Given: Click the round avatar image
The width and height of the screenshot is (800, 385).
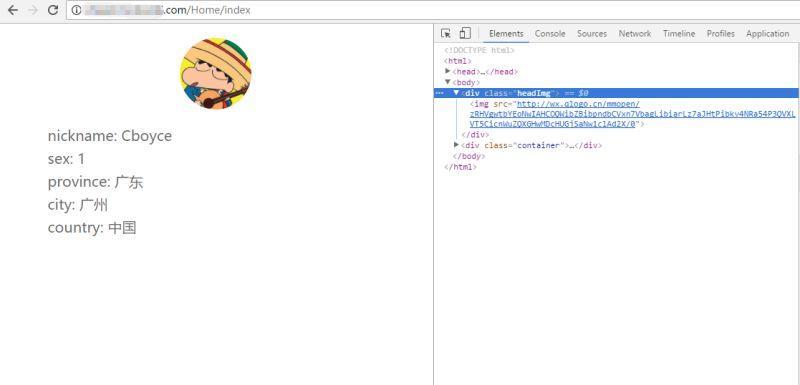Looking at the screenshot, I should click(x=216, y=73).
